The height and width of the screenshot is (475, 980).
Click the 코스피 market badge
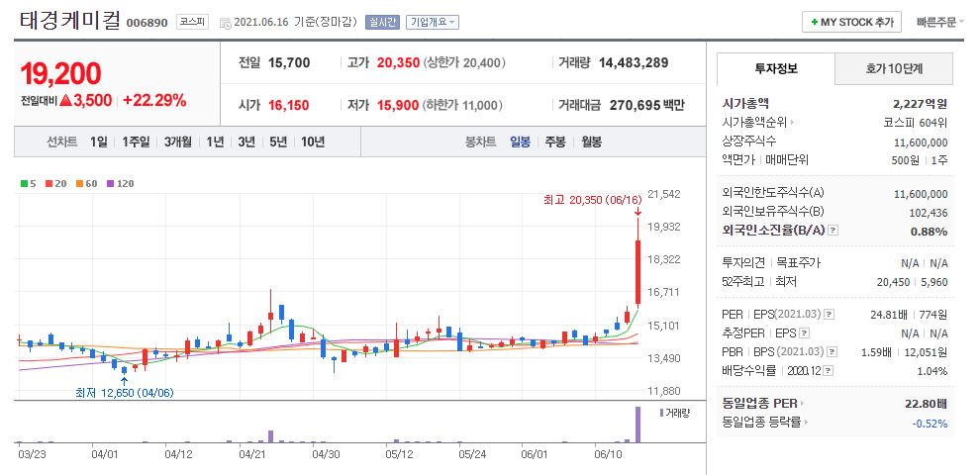(x=192, y=22)
